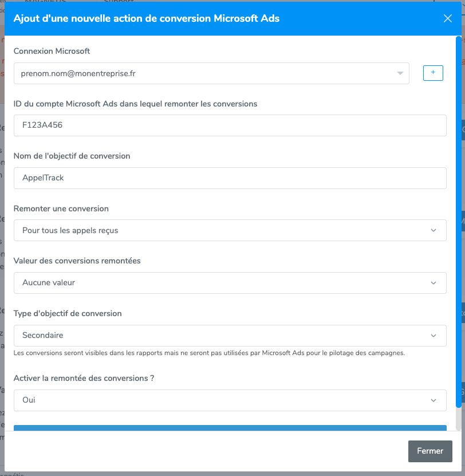Image resolution: width=465 pixels, height=476 pixels.
Task: Click the partially visible blue button above the footer
Action: pyautogui.click(x=230, y=427)
